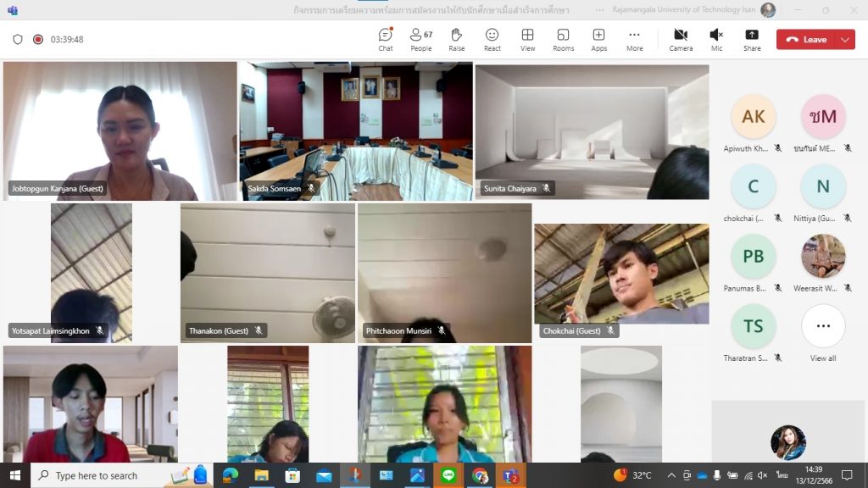Image resolution: width=868 pixels, height=488 pixels.
Task: Select Jobtopgun Kanjana's video tile
Action: [x=120, y=130]
